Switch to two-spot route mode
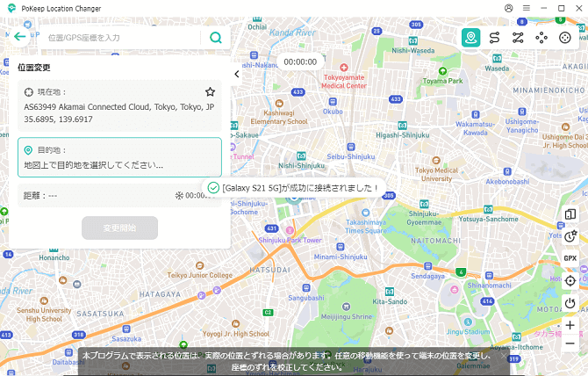This screenshot has width=588, height=376. [x=495, y=38]
